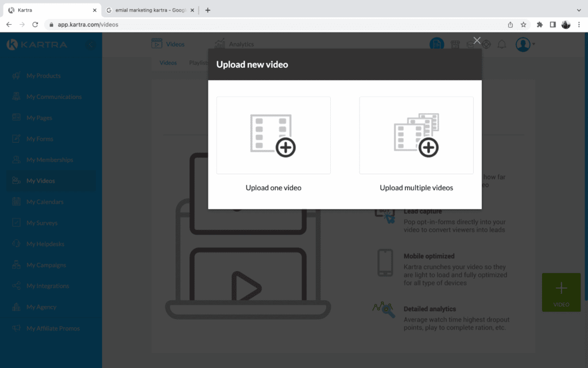Open the Chrome extensions puzzle icon
This screenshot has width=588, height=368.
[x=540, y=24]
